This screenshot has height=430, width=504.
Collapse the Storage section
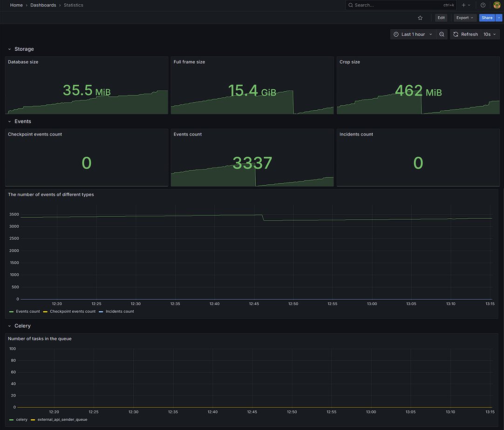pyautogui.click(x=9, y=49)
